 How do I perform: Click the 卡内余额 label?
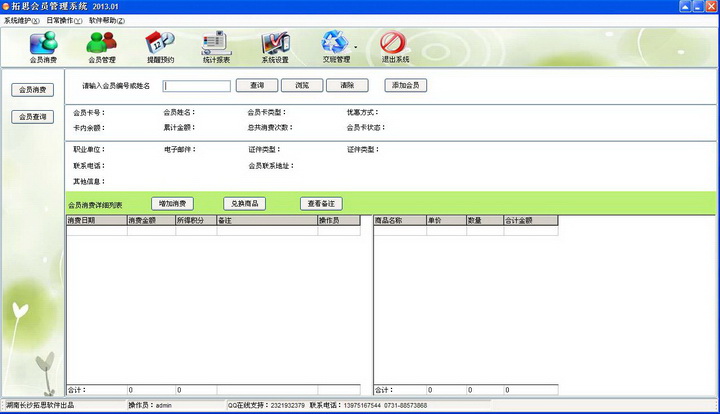tap(89, 128)
